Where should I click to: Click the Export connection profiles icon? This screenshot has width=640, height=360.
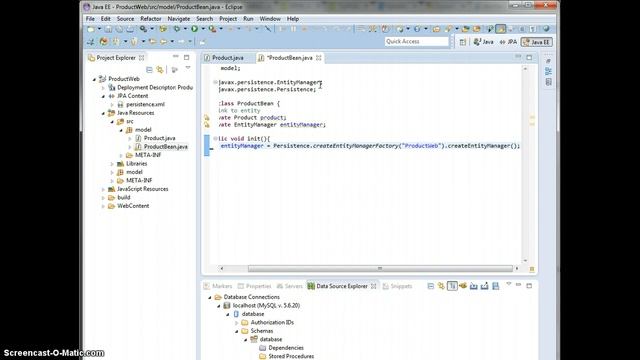pyautogui.click(x=484, y=286)
